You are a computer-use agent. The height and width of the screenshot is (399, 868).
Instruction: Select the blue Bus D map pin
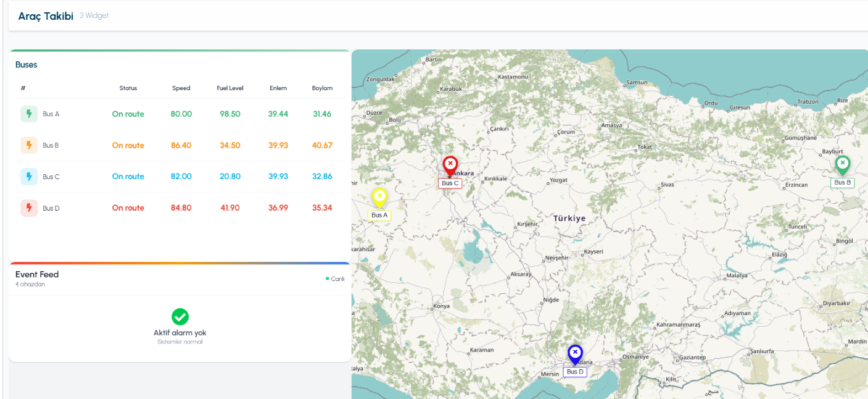tap(575, 355)
